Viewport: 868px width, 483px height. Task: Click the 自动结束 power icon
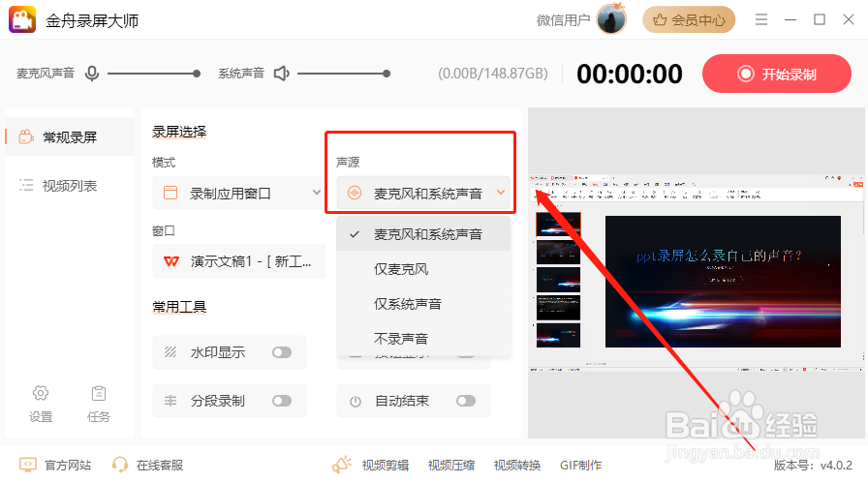click(x=356, y=401)
